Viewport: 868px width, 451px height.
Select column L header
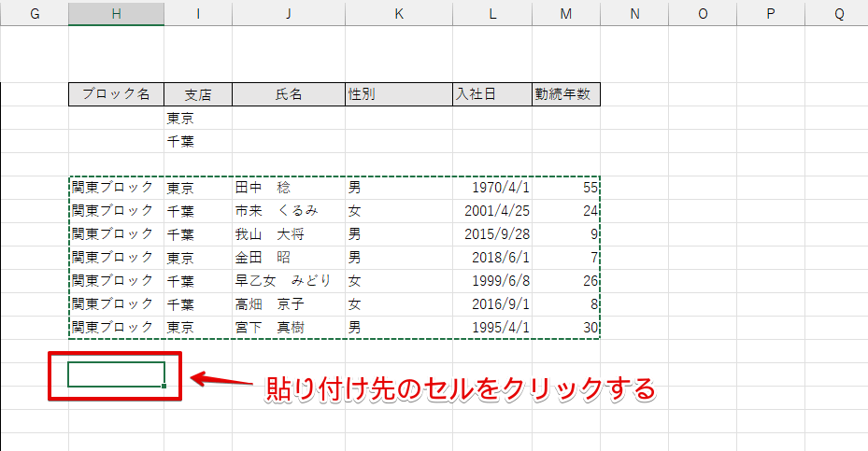pos(491,13)
